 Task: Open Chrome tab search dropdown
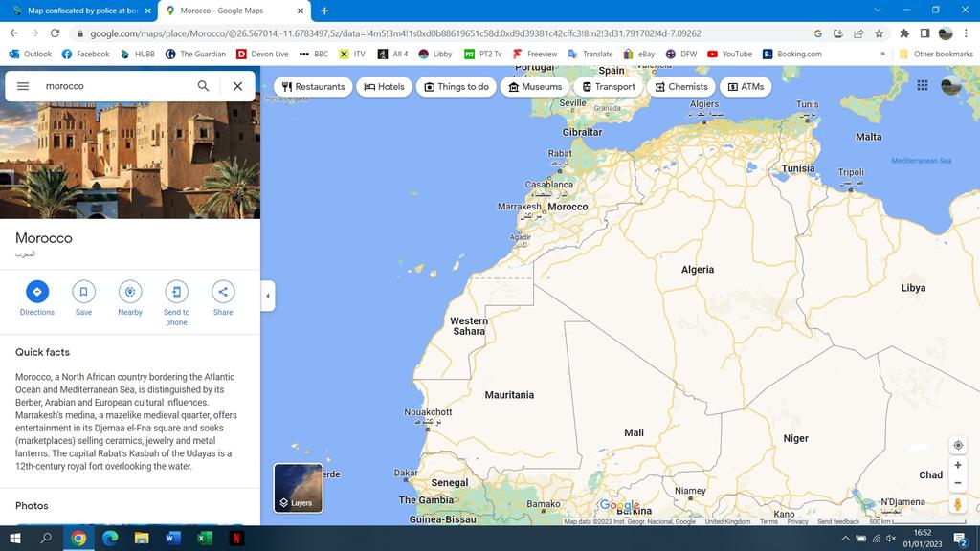[878, 10]
